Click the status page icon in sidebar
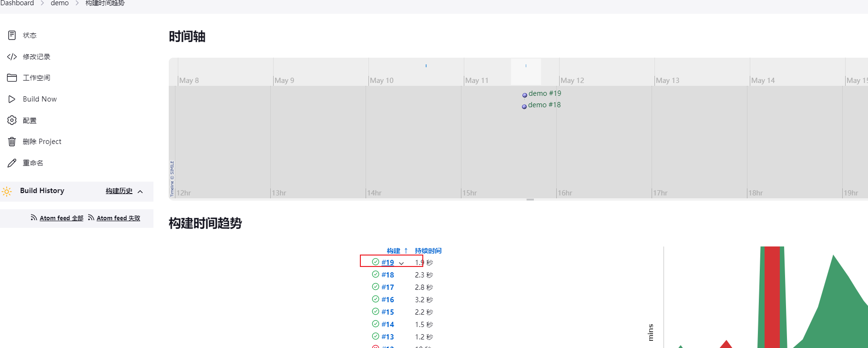This screenshot has height=348, width=868. click(x=12, y=35)
